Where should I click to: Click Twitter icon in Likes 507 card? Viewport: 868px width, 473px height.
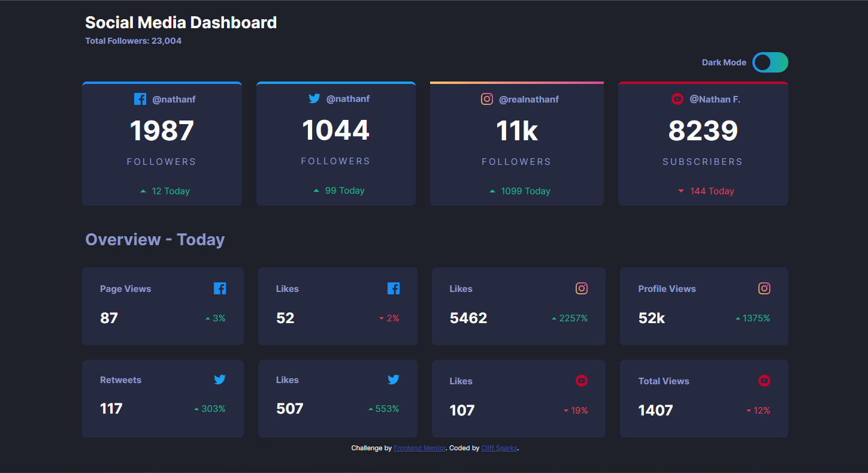point(394,379)
